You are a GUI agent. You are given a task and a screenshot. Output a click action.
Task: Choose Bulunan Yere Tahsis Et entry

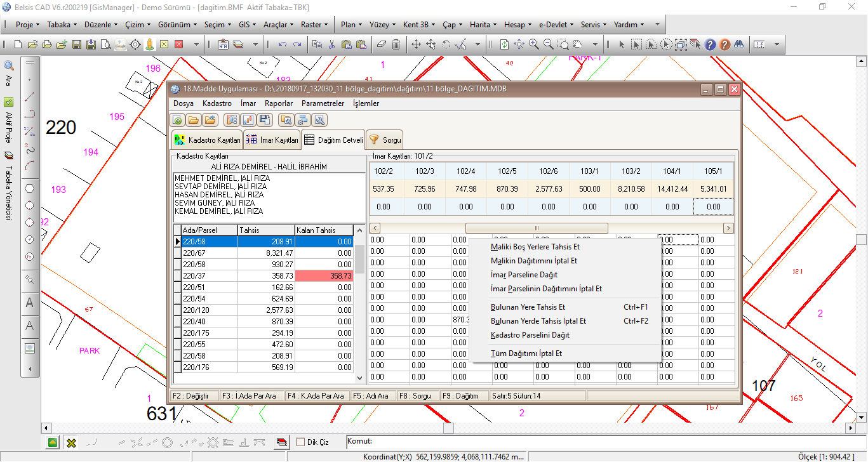(x=565, y=307)
